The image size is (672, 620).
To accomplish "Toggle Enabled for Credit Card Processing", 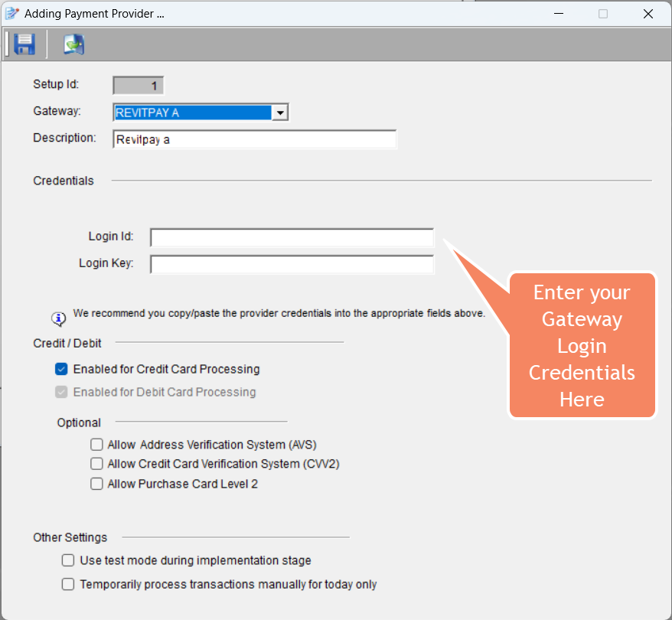I will click(62, 369).
